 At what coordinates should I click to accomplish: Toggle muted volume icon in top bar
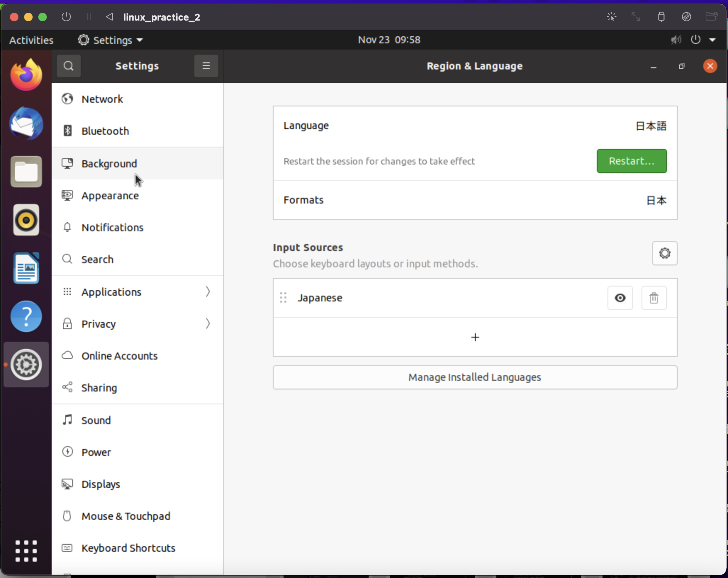point(676,40)
